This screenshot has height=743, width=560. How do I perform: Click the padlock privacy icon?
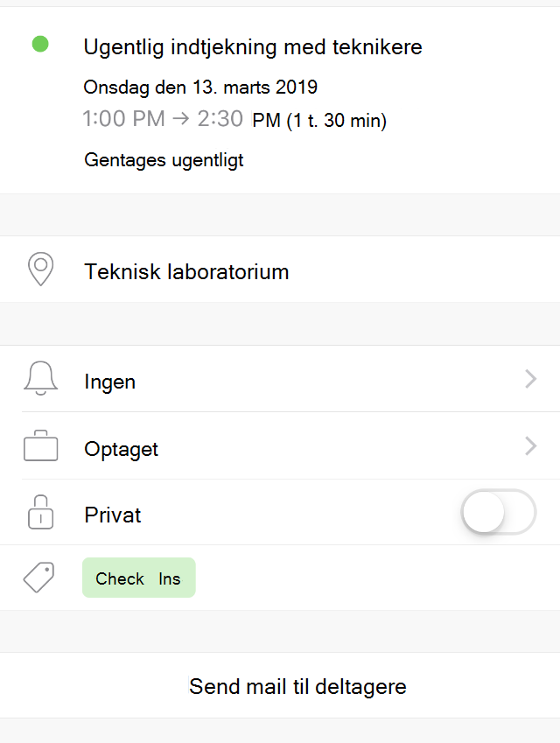click(x=41, y=512)
